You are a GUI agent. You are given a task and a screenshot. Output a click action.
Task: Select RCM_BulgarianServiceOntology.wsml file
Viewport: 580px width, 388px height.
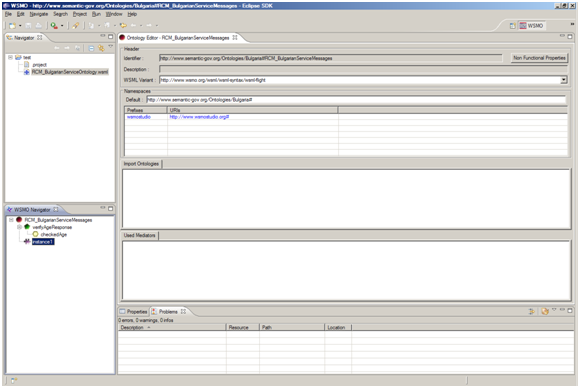pos(70,72)
